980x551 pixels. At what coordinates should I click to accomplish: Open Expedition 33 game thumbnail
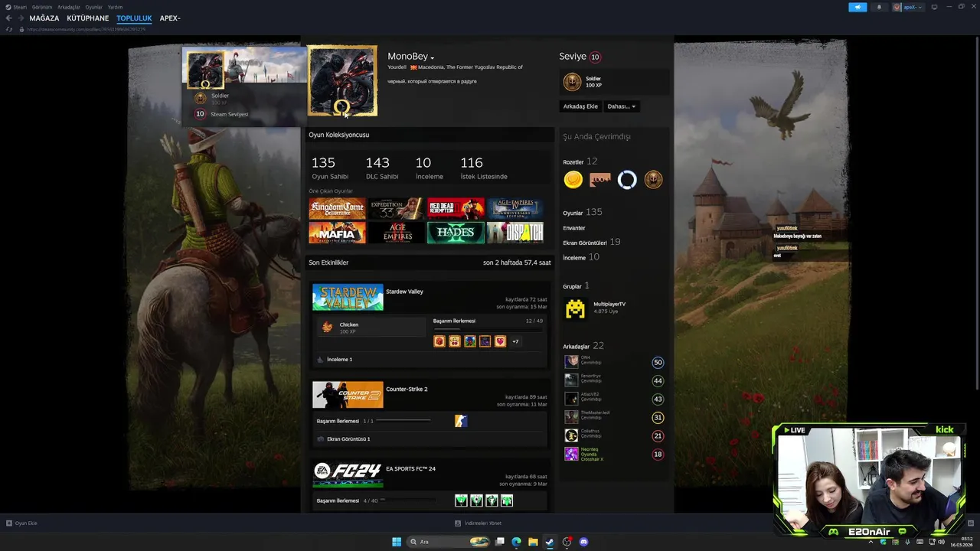point(397,208)
